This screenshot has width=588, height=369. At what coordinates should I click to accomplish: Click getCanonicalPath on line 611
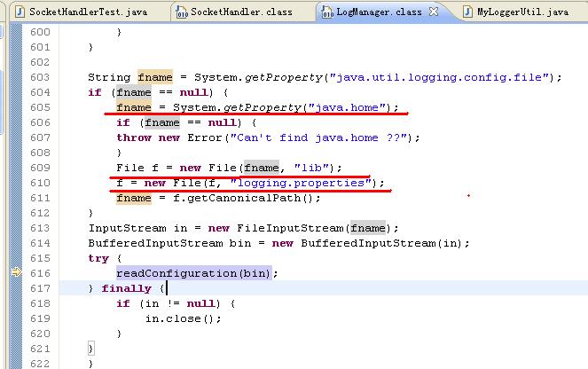244,198
